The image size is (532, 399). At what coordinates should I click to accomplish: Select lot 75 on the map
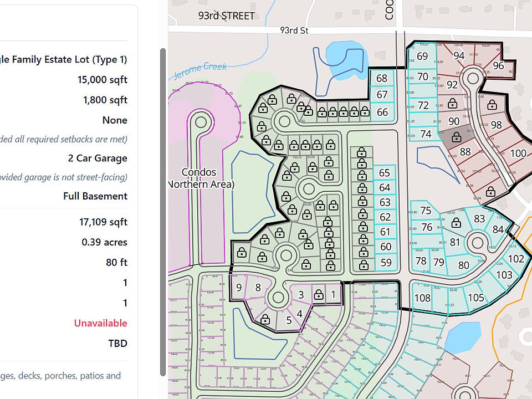pos(426,211)
